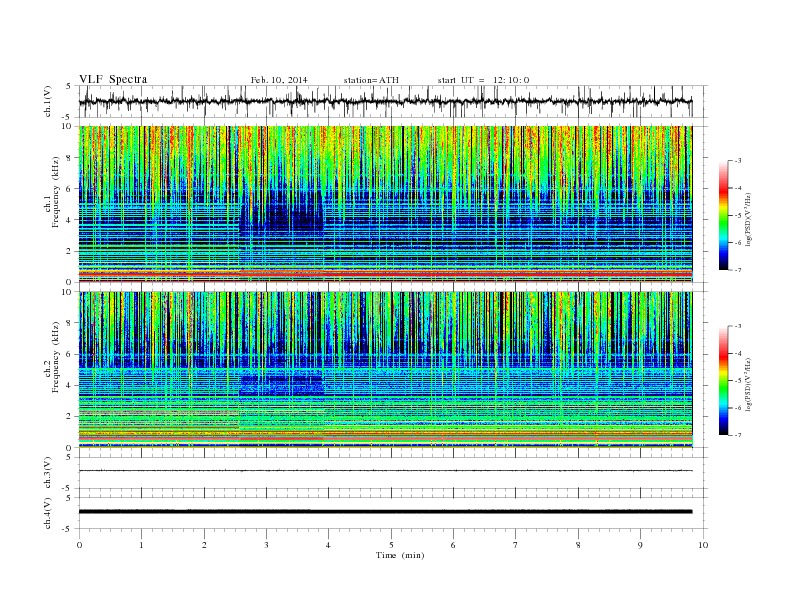Click the "9" tick on the time axis
The width and height of the screenshot is (792, 612).
[640, 545]
